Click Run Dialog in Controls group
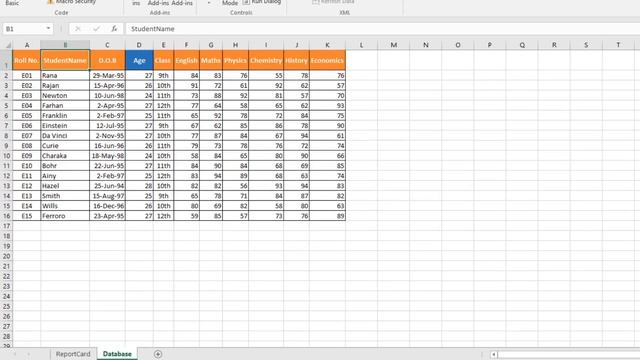 [262, 2]
